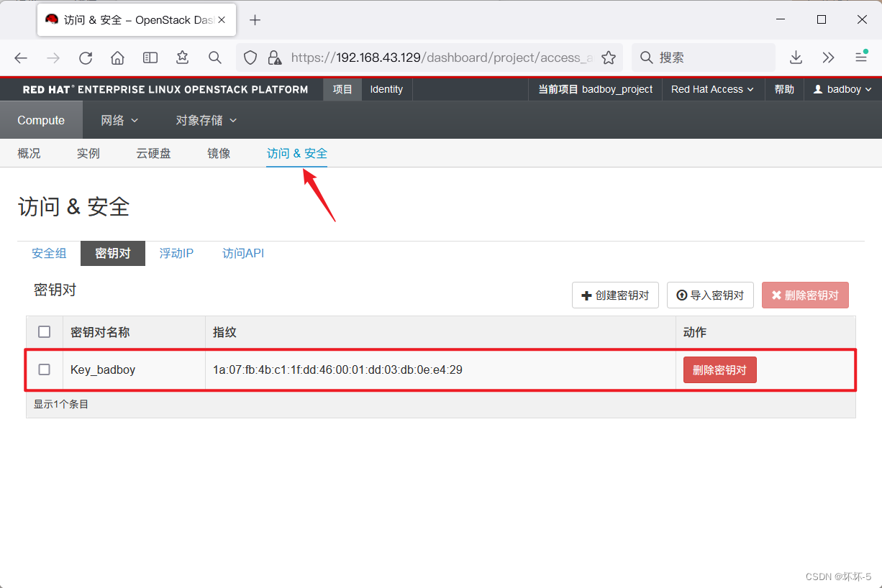Click the 删除密钥对 button above the table
The image size is (882, 588).
805,295
